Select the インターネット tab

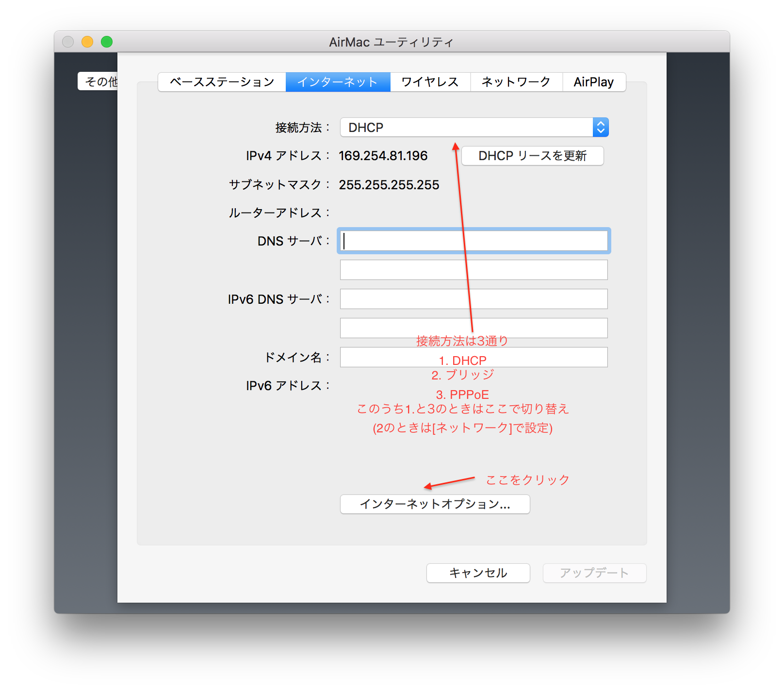[338, 82]
